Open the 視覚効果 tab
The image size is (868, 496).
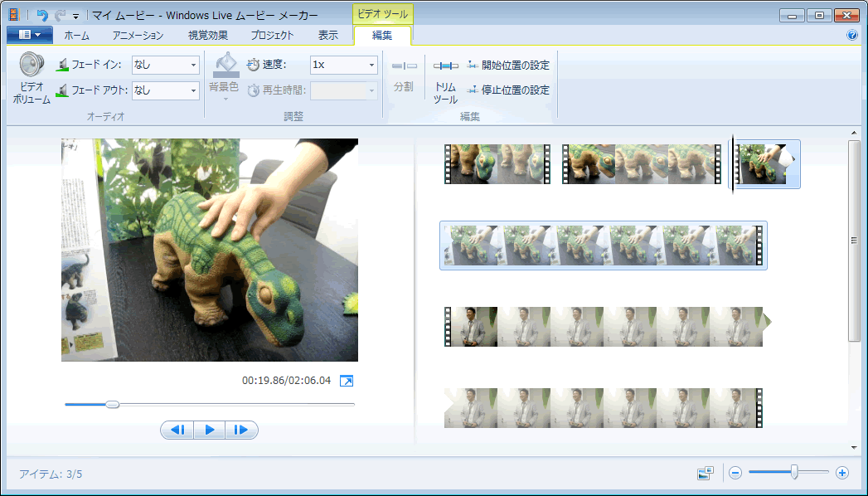[207, 35]
